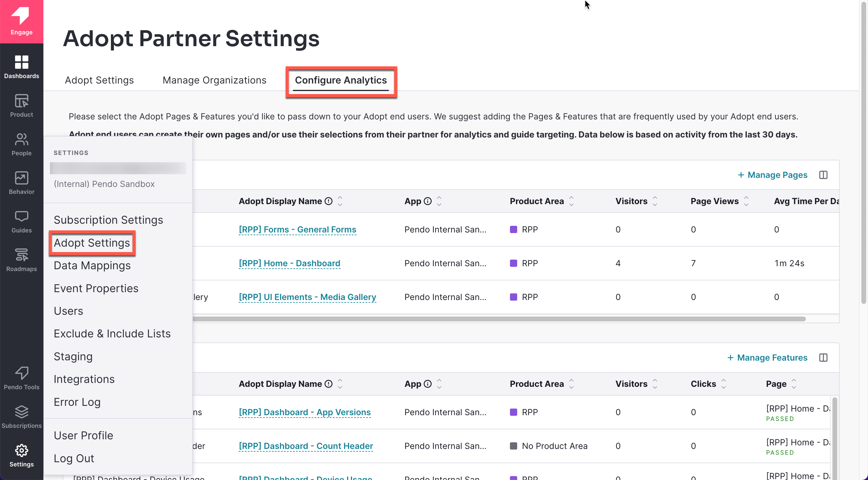This screenshot has width=868, height=480.
Task: Sort Features table by App
Action: (439, 384)
